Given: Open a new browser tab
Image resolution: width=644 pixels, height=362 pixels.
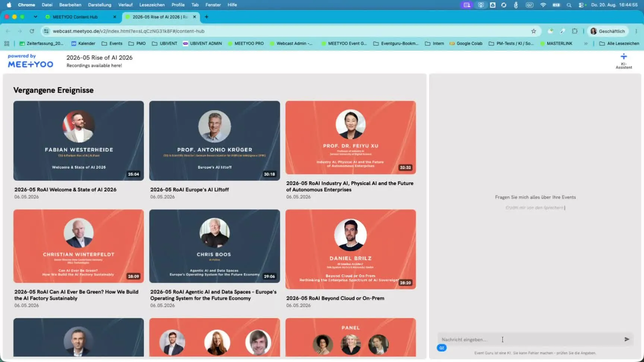Looking at the screenshot, I should [206, 17].
